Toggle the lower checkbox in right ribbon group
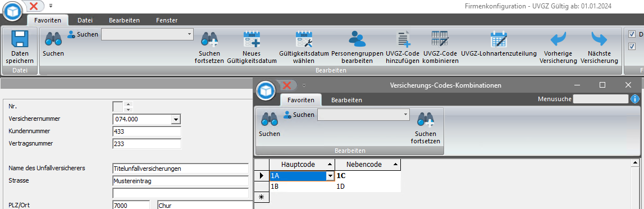This screenshot has height=209, width=644. 632,47
